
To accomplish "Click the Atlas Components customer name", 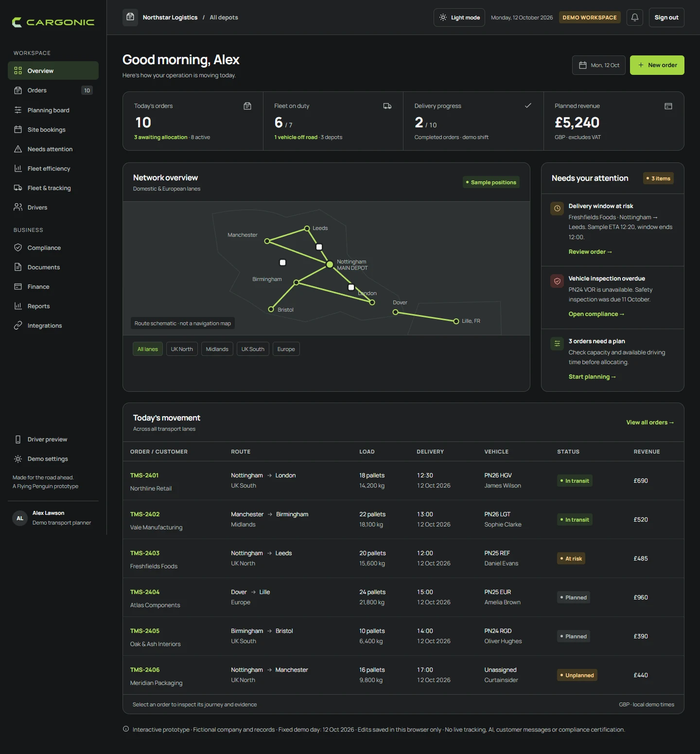I will (155, 605).
